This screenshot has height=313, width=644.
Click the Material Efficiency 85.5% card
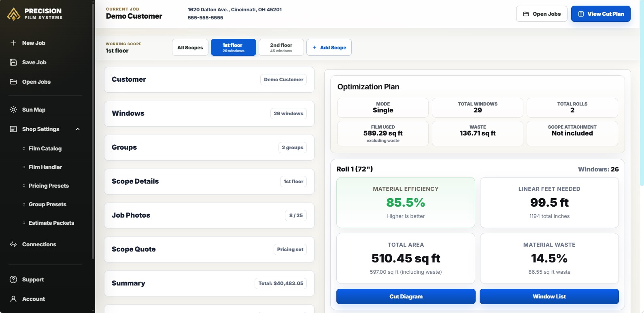406,203
